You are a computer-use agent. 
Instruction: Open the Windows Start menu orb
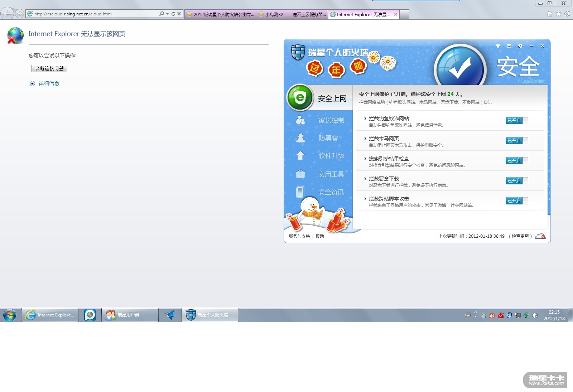10,315
